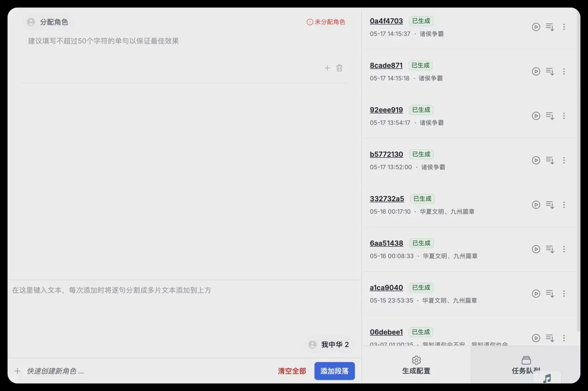Add a1ca9040 to the playback queue
Screen dimensions: 588x391
tap(550, 294)
